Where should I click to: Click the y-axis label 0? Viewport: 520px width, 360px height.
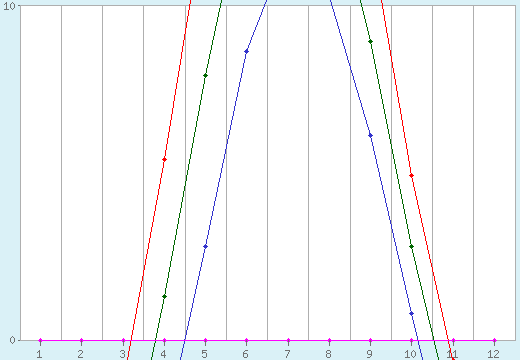point(13,340)
